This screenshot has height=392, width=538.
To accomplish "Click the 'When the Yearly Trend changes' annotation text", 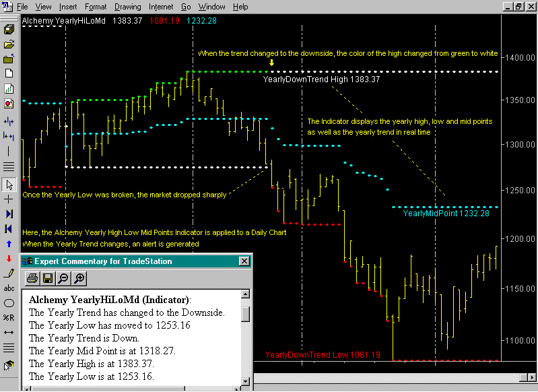I will [110, 244].
